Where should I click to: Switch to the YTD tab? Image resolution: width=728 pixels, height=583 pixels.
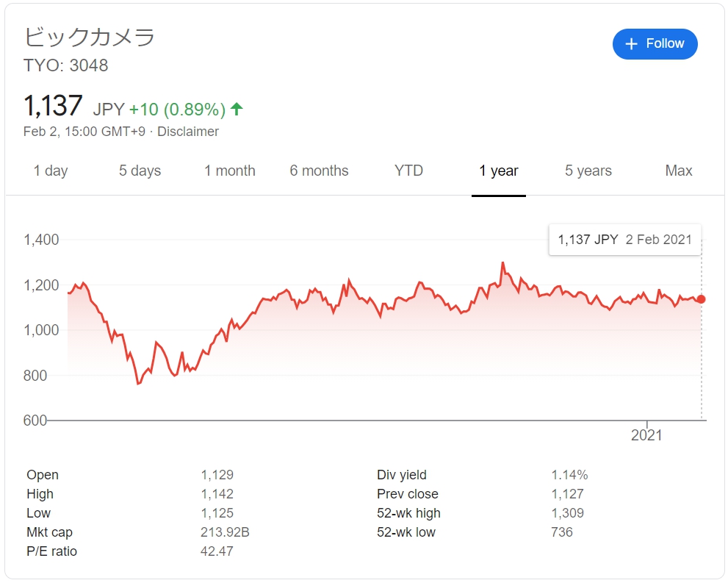[408, 171]
